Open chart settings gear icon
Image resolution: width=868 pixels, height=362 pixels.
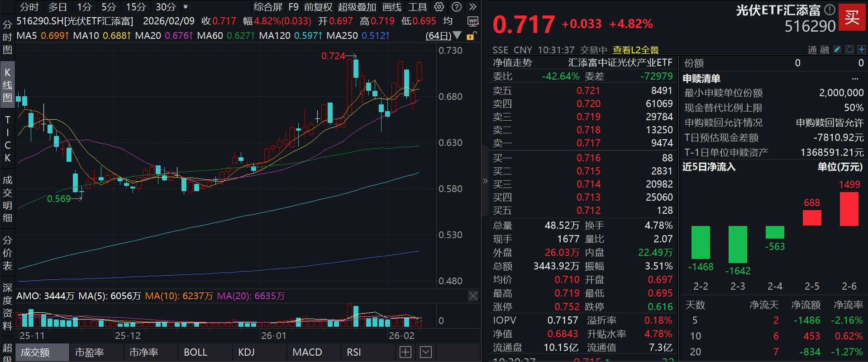439,7
